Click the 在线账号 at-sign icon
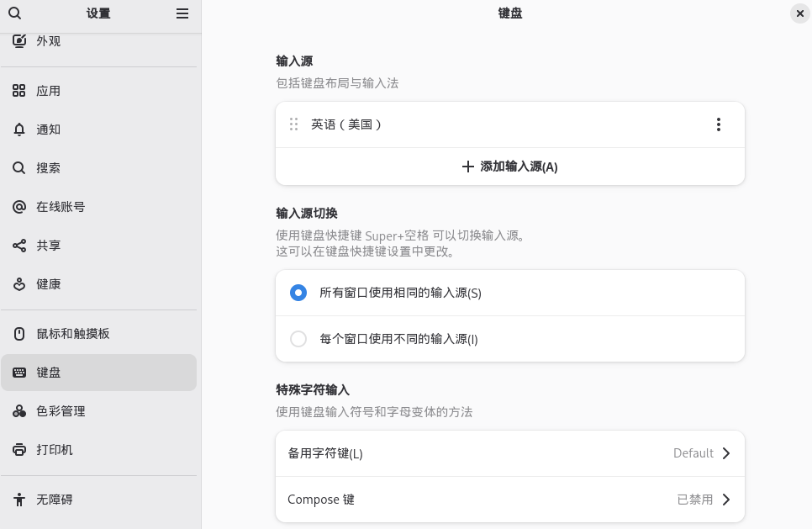The width and height of the screenshot is (812, 529). point(19,207)
